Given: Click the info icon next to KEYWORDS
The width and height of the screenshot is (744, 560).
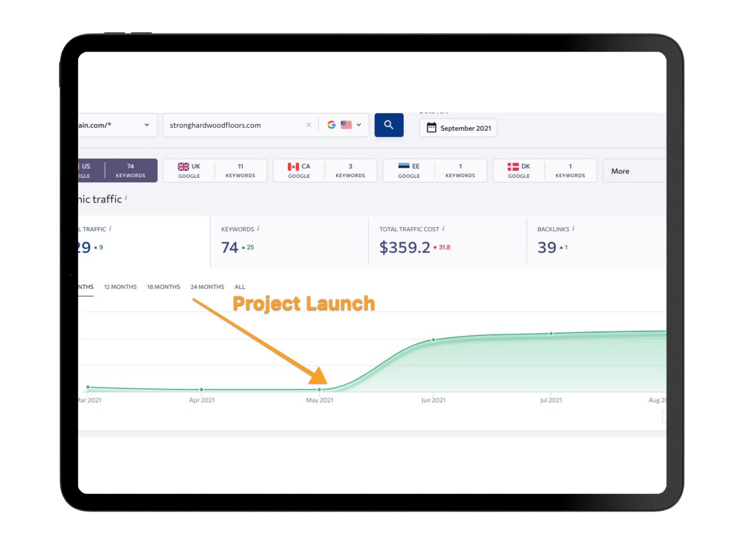Looking at the screenshot, I should [x=258, y=229].
